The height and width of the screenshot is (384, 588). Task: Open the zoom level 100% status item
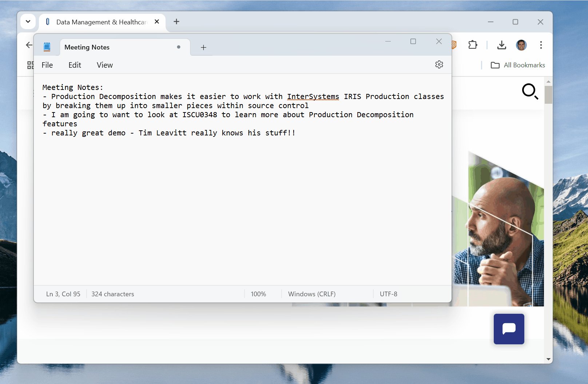tap(258, 294)
